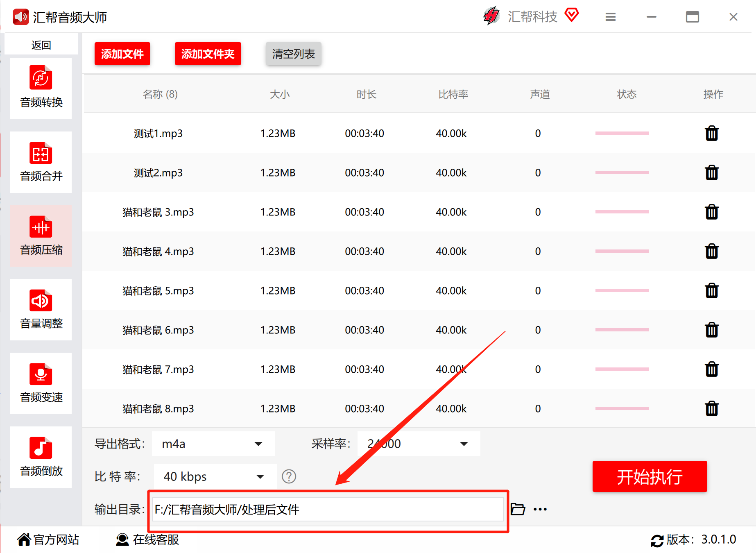This screenshot has height=553, width=756.
Task: Select the 猫和老鼠 7.mp3 file name
Action: pyautogui.click(x=158, y=369)
